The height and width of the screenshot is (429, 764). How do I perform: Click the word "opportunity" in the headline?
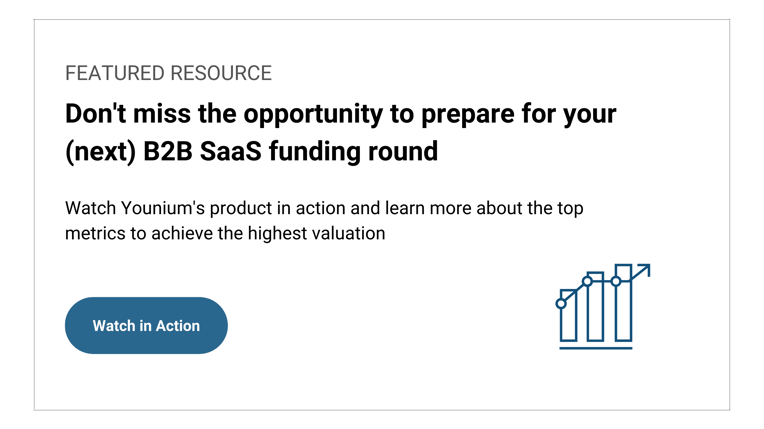[x=313, y=116]
